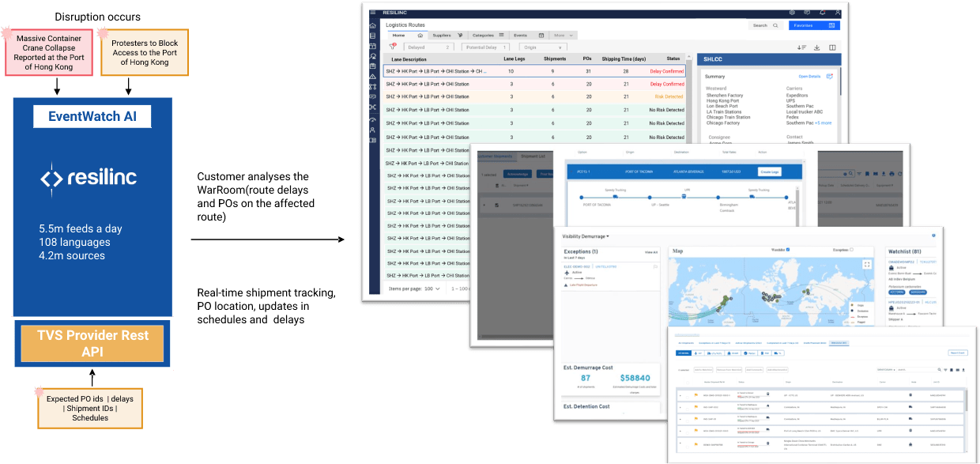980x464 pixels.
Task: Click the Acknowledge button
Action: (518, 174)
